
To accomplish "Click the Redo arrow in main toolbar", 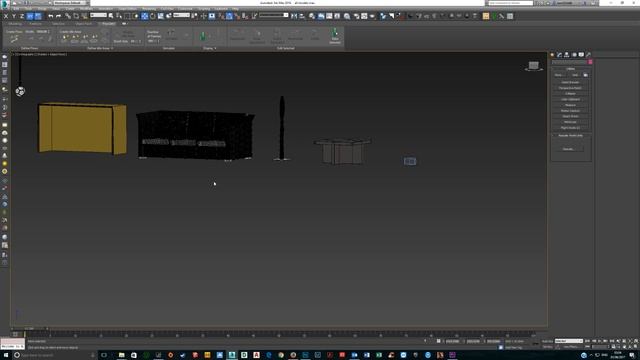I will 58,16.
